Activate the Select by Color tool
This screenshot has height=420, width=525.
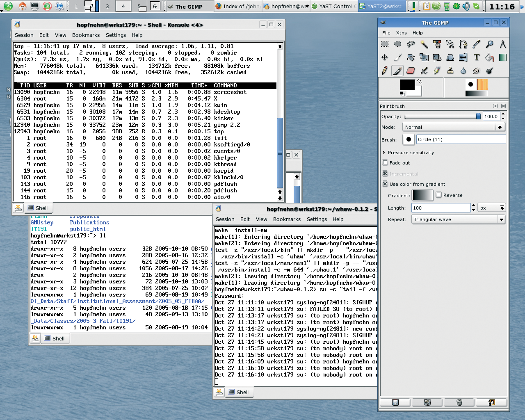point(437,44)
